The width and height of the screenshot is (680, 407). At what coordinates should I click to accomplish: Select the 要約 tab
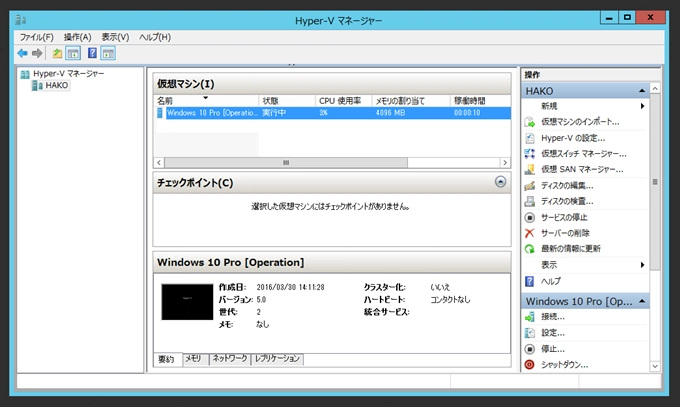[167, 359]
